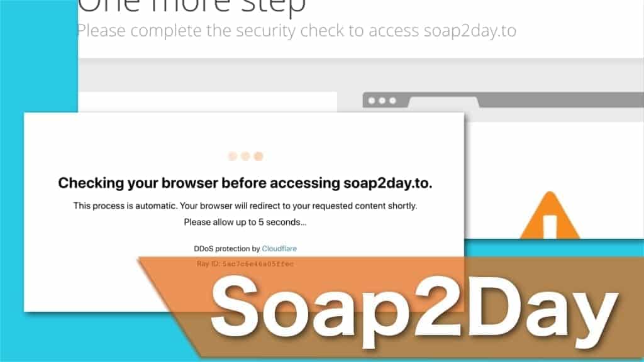
Task: Click the 'Please allow up to 5 seconds' text
Action: (x=245, y=222)
